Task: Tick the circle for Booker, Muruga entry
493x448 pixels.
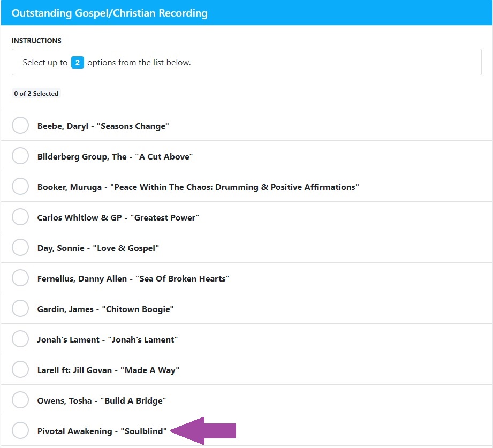Action: (x=20, y=186)
